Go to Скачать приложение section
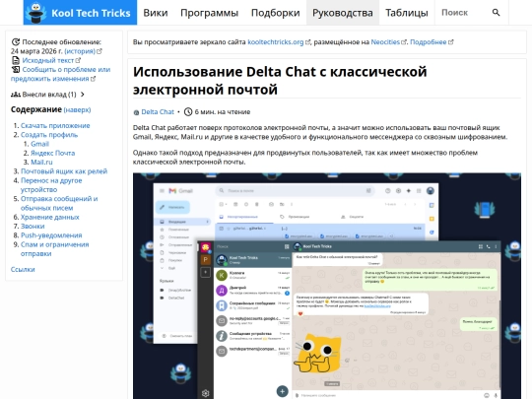The height and width of the screenshot is (399, 532). coord(55,125)
